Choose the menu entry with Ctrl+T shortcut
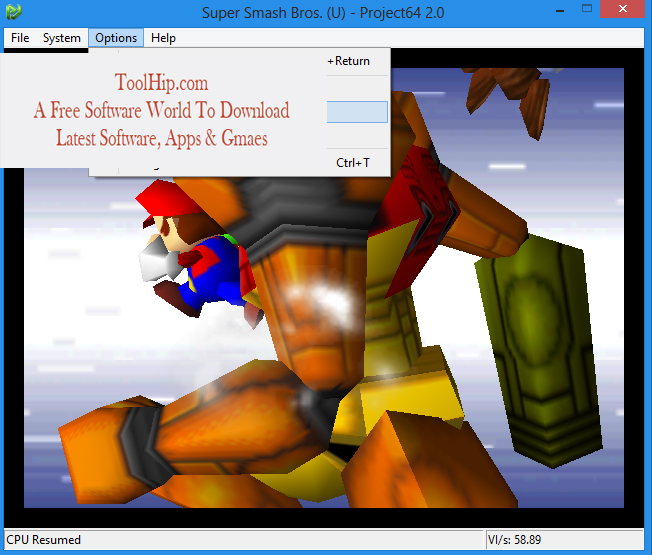The image size is (652, 555). 240,163
